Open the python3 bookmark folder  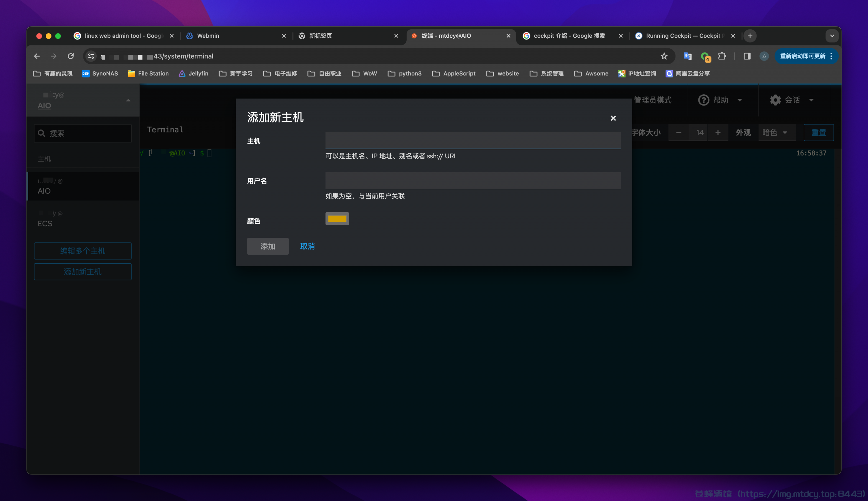pyautogui.click(x=404, y=73)
